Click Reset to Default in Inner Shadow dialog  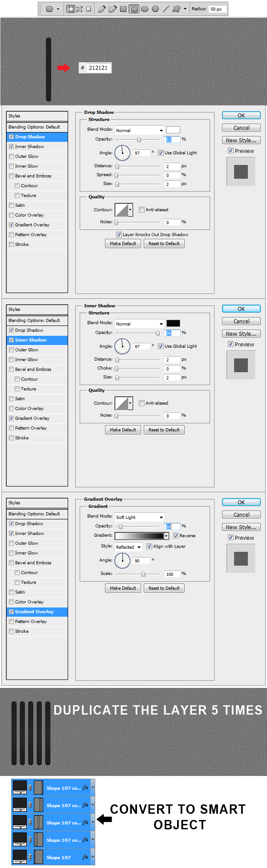click(164, 430)
